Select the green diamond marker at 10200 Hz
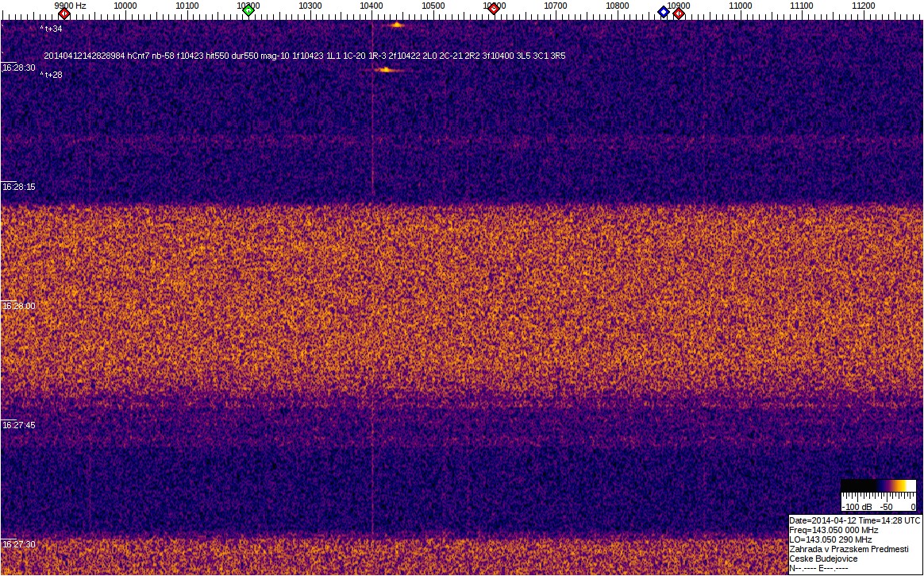The image size is (924, 576). 248,10
